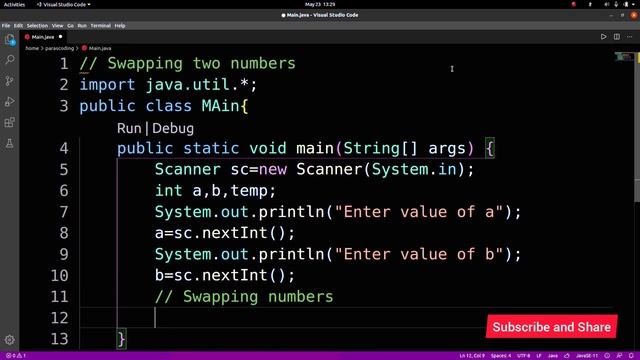Open the Run and Debug view
The height and width of the screenshot is (360, 640).
pos(10,101)
